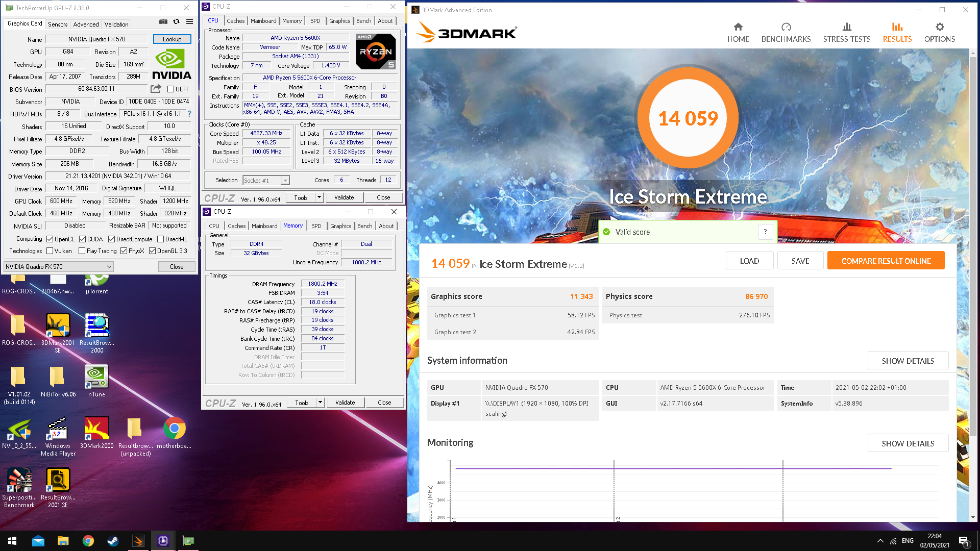The image size is (980, 551).
Task: Show details for Monitoring
Action: [x=908, y=443]
